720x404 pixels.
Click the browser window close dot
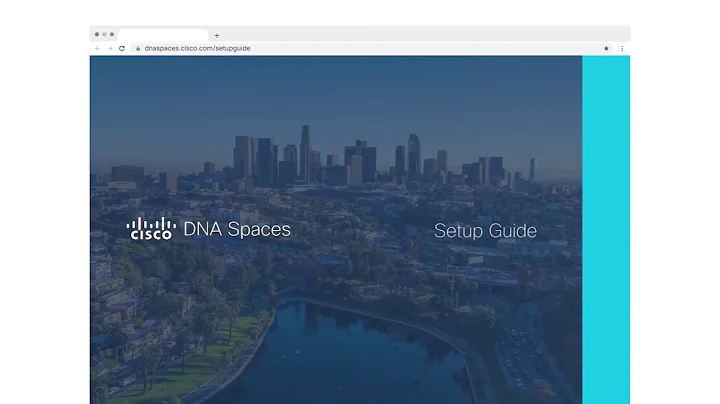[x=97, y=34]
